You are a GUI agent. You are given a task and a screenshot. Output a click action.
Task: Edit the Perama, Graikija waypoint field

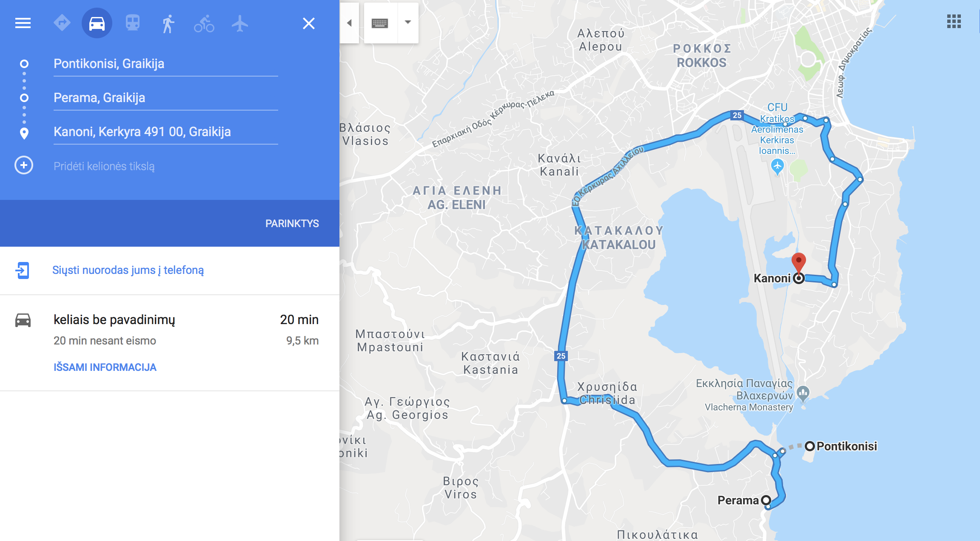(166, 98)
